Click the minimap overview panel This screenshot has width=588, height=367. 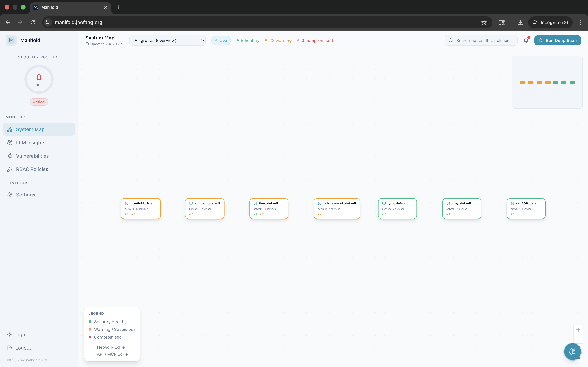(x=547, y=82)
